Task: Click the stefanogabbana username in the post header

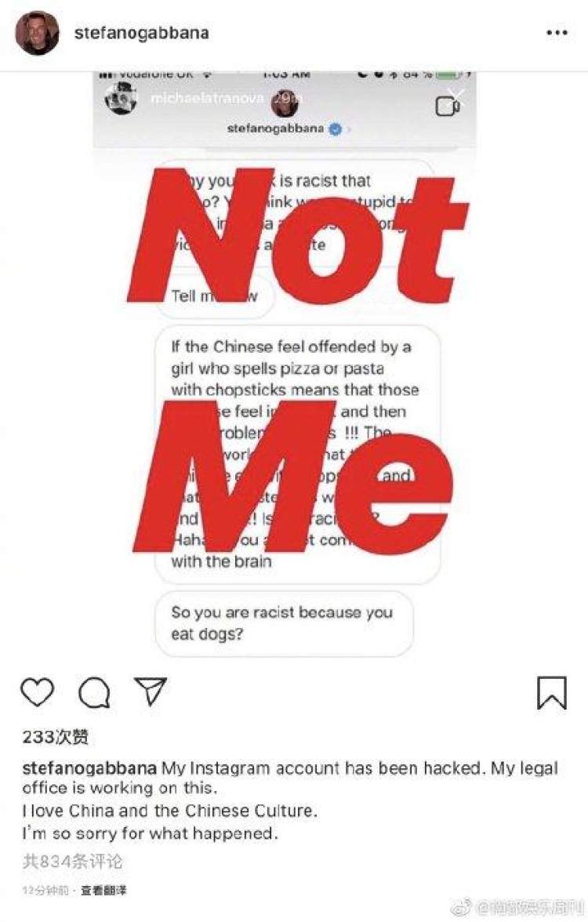Action: tap(141, 34)
